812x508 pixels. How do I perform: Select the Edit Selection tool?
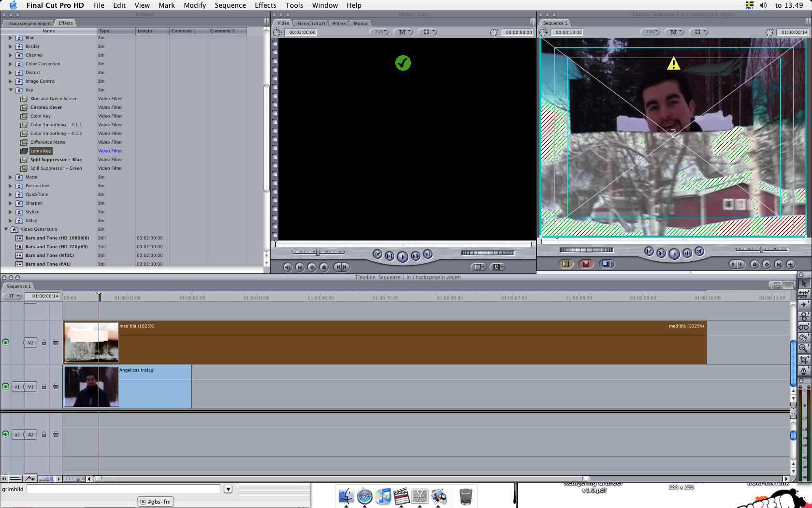click(x=804, y=294)
